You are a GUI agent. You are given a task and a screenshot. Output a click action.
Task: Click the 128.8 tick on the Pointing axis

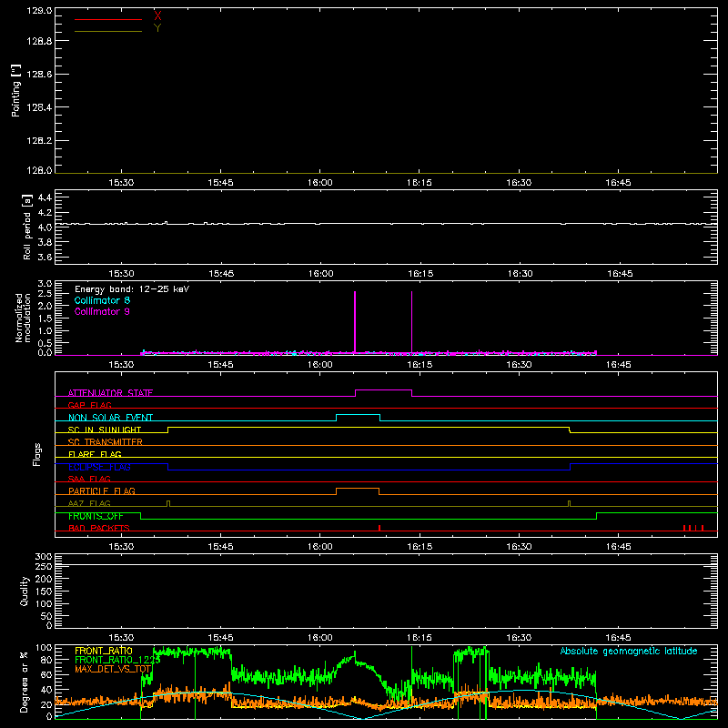coord(39,41)
